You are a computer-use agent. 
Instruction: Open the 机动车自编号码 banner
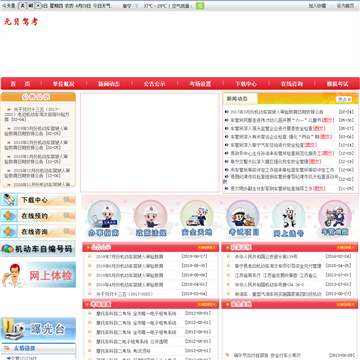(x=38, y=249)
